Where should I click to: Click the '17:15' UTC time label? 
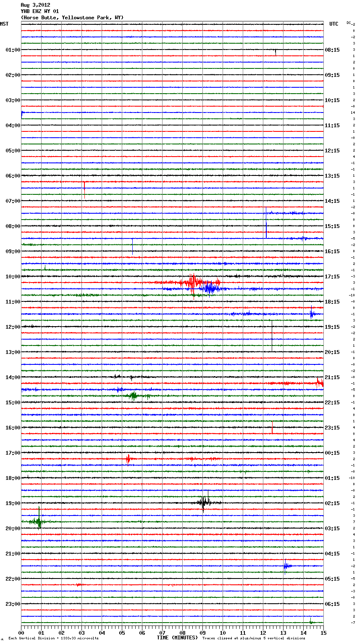point(332,277)
